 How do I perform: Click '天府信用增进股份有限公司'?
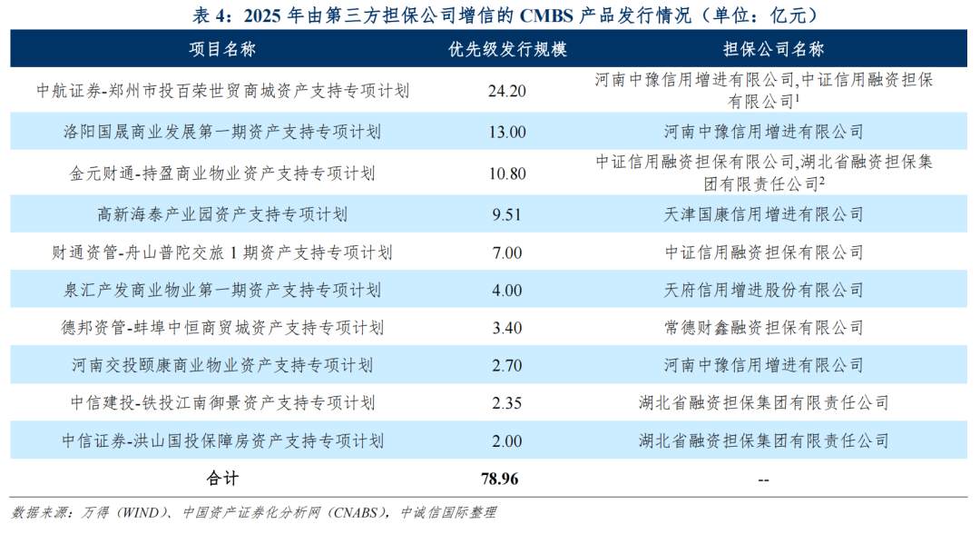[764, 290]
